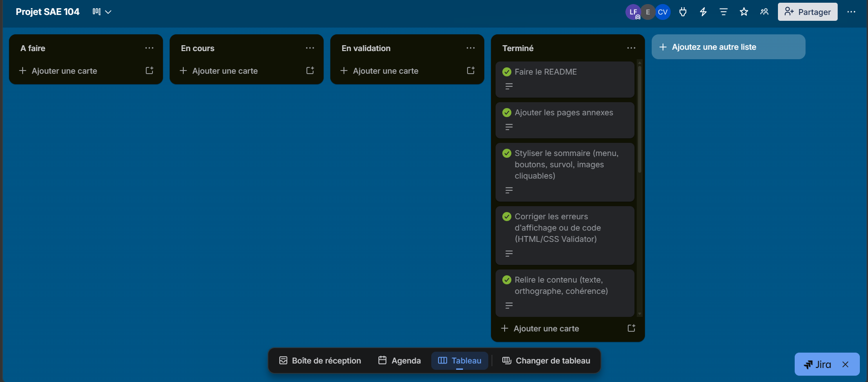868x382 pixels.
Task: Click the Partager button
Action: click(807, 12)
